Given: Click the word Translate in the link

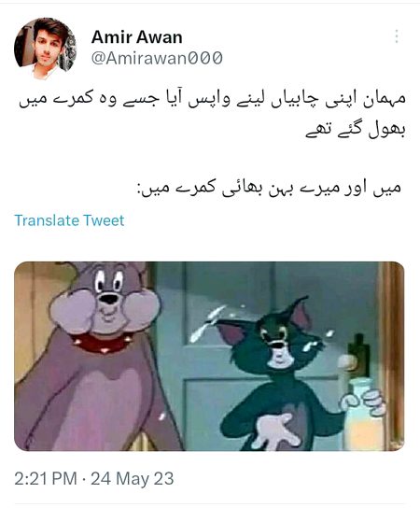Looking at the screenshot, I should [x=47, y=220].
